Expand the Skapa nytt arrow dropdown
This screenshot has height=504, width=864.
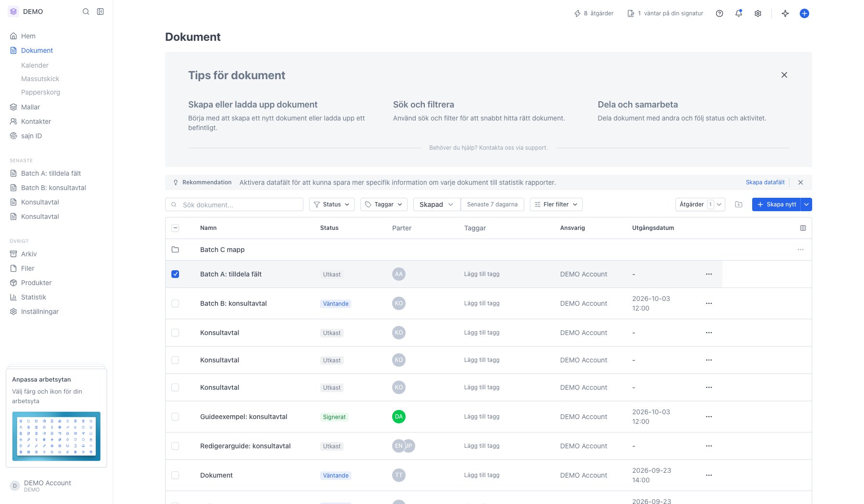pos(806,204)
